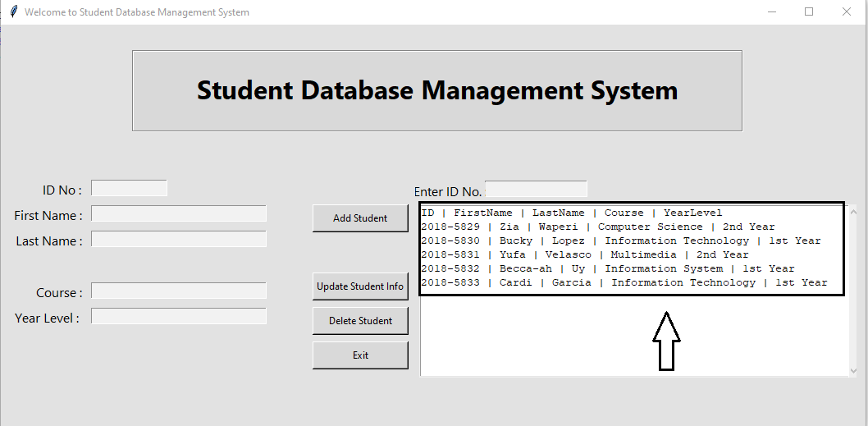Close the Student Database window

[847, 11]
